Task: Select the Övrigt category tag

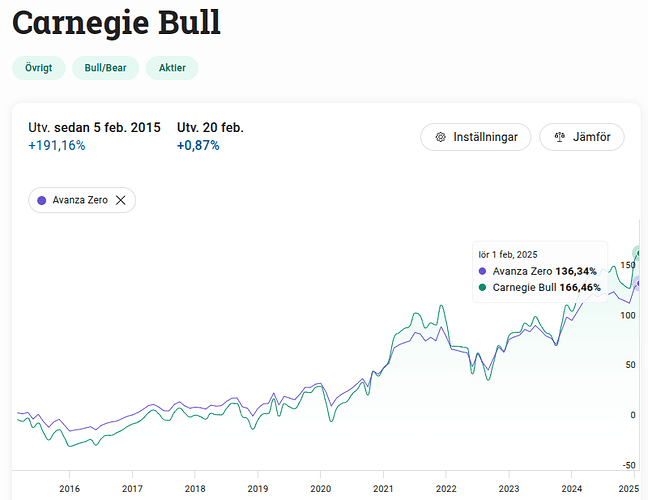Action: click(x=39, y=68)
